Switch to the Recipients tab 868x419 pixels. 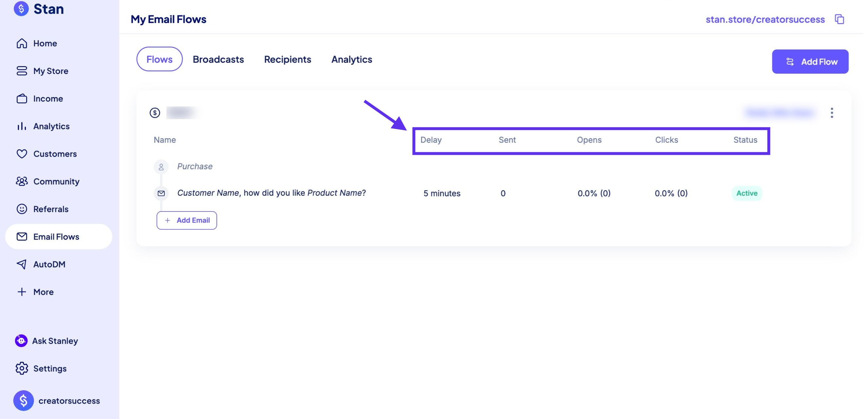point(287,59)
